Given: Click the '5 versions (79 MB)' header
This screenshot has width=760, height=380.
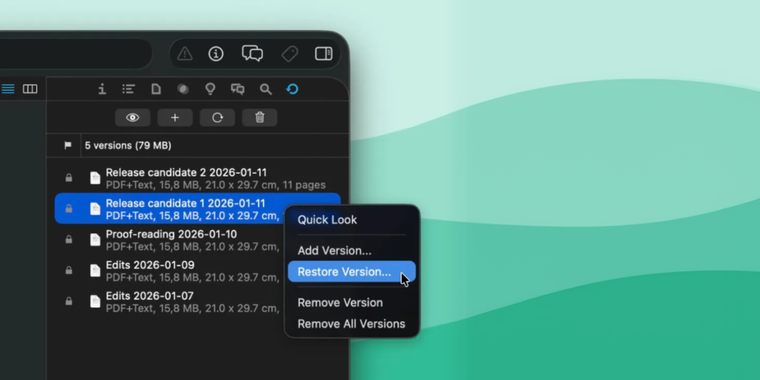Looking at the screenshot, I should coord(128,145).
